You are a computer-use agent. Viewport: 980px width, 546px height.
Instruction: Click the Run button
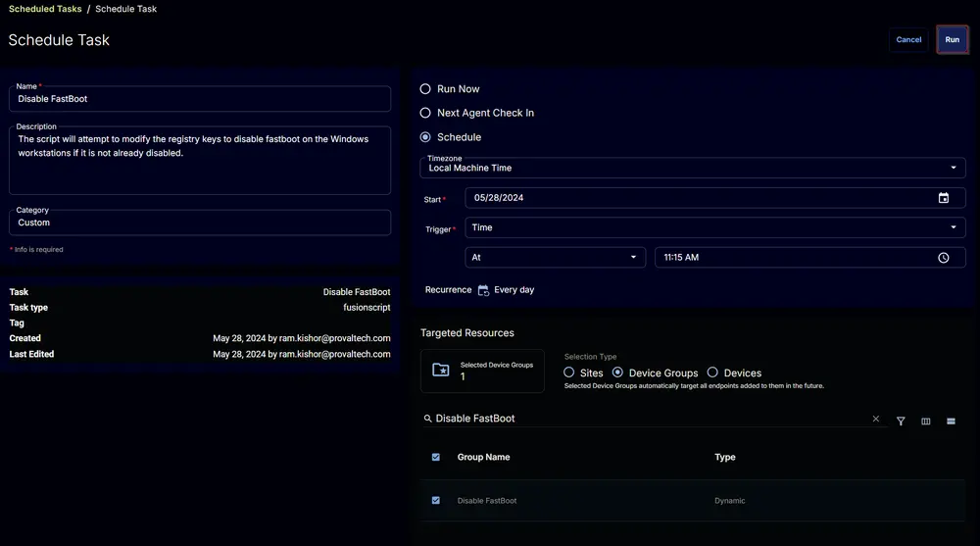(x=952, y=39)
